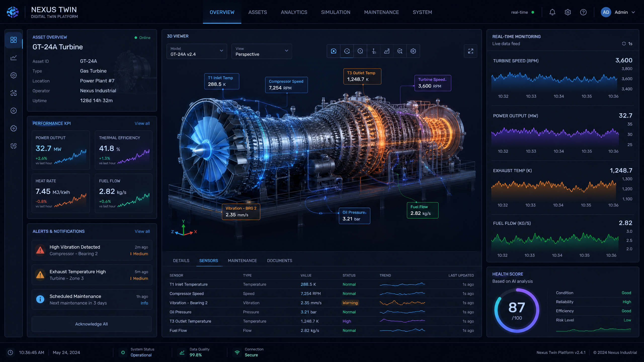
Task: Click View all in Performance KPI
Action: click(142, 123)
